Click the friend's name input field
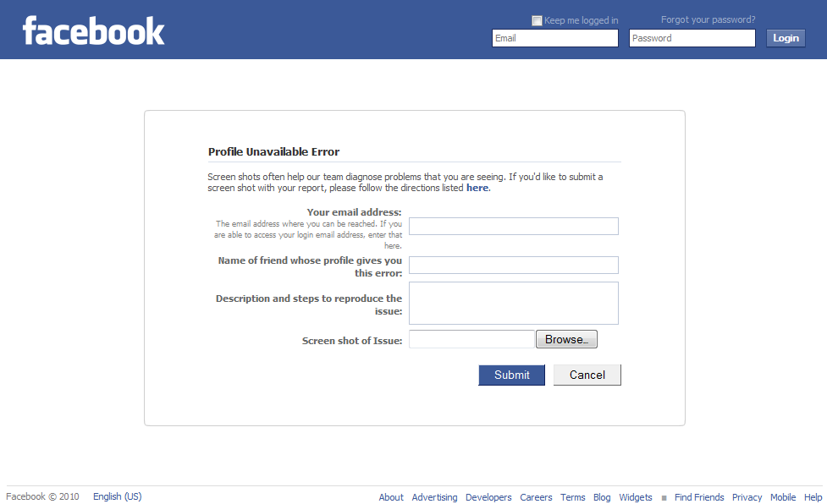 [513, 265]
